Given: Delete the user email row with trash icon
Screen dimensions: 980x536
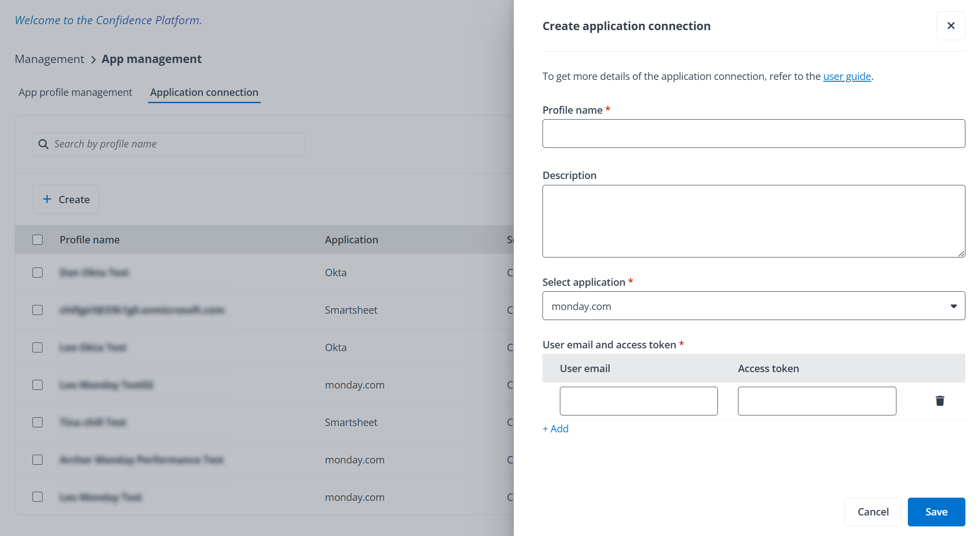Looking at the screenshot, I should [x=940, y=400].
